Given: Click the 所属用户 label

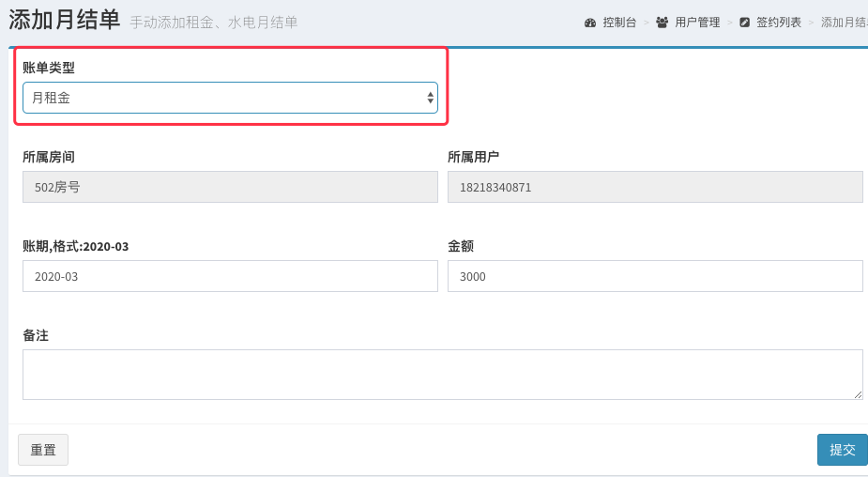Looking at the screenshot, I should (x=473, y=157).
